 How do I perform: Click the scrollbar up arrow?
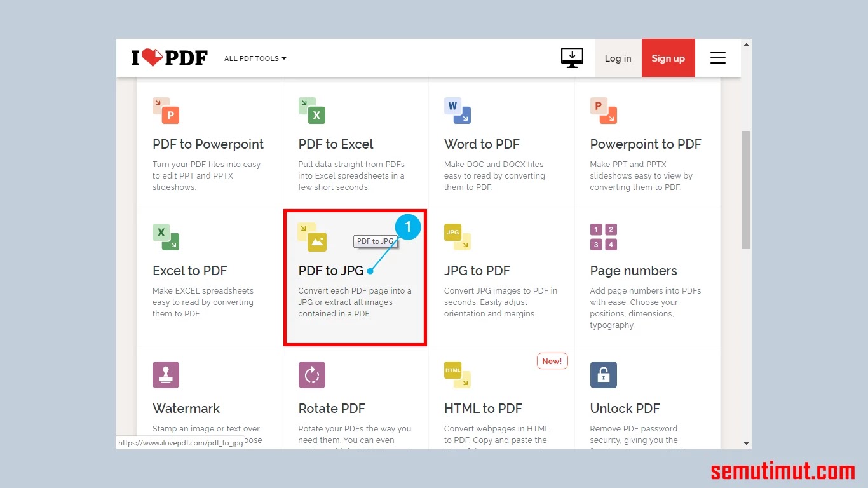pyautogui.click(x=747, y=44)
